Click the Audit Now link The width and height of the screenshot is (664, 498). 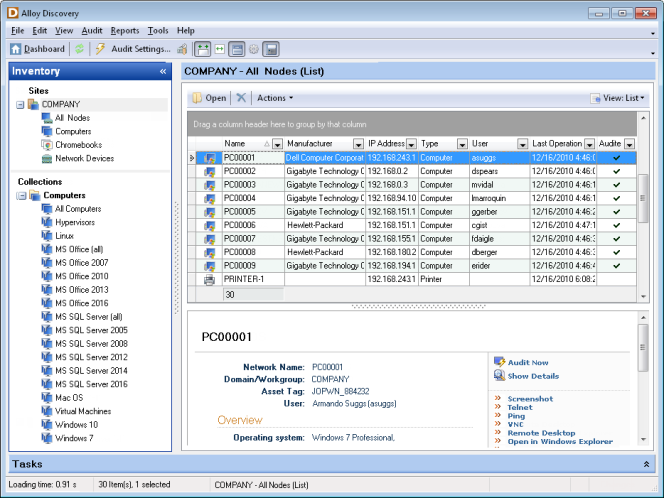pos(527,363)
